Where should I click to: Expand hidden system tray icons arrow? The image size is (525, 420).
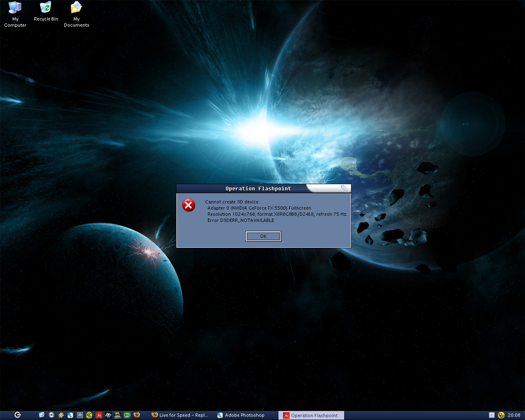[x=492, y=415]
